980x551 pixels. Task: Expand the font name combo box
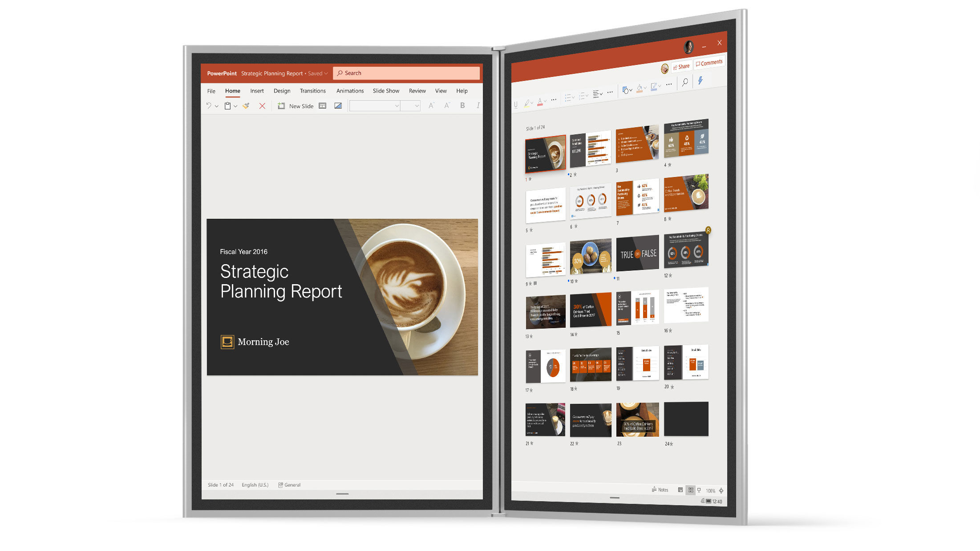point(397,106)
